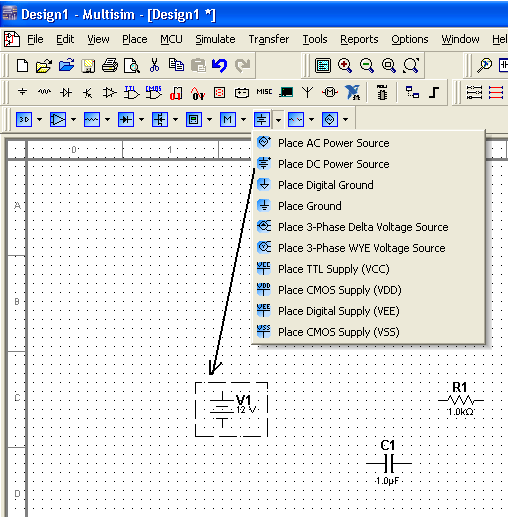Select Place 3-Phase Delta Voltage Source
Viewport: 508px width, 517px height.
coord(368,227)
